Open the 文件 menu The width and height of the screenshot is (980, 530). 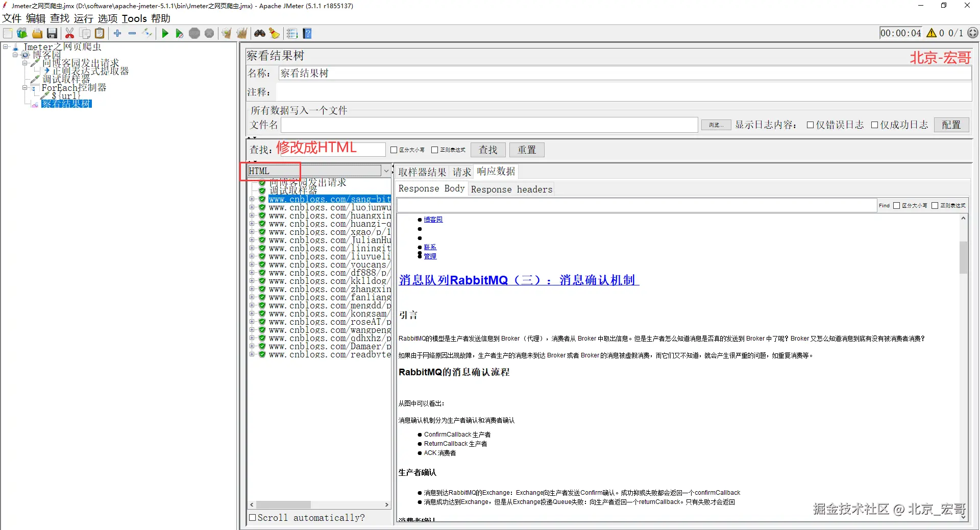tap(12, 19)
